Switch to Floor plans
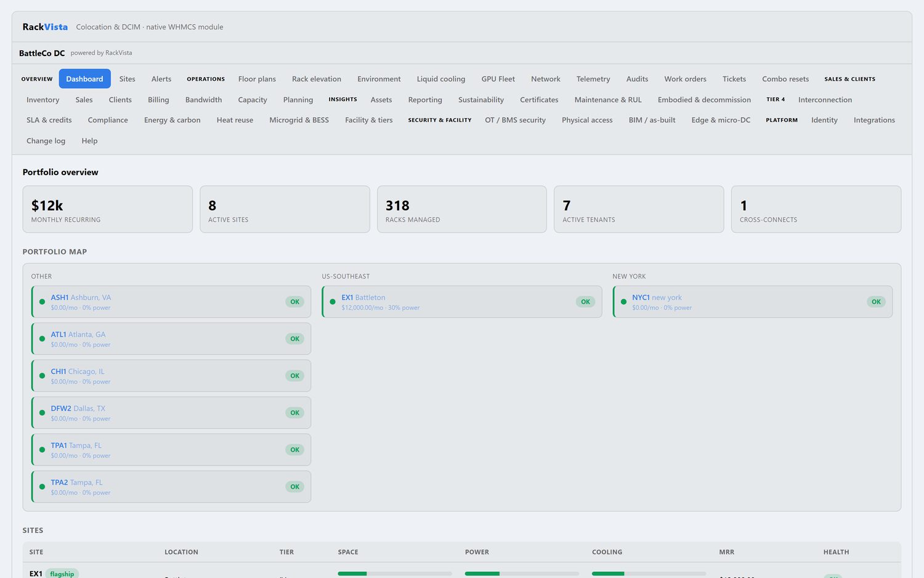The height and width of the screenshot is (578, 924). coord(257,79)
